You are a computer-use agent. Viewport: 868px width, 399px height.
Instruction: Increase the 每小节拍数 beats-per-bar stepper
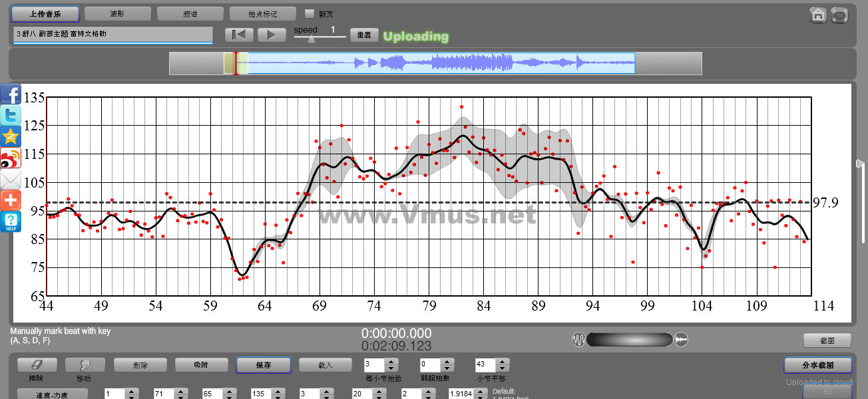(x=391, y=361)
